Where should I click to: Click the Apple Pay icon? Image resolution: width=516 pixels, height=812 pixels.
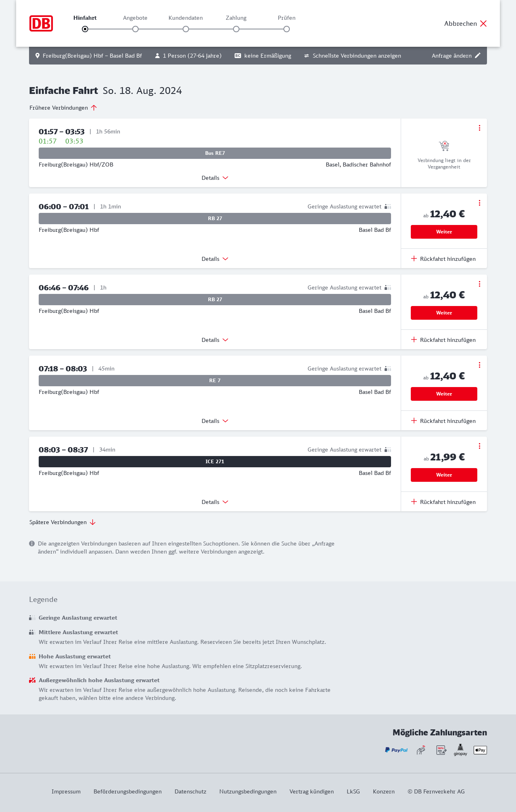pos(480,750)
